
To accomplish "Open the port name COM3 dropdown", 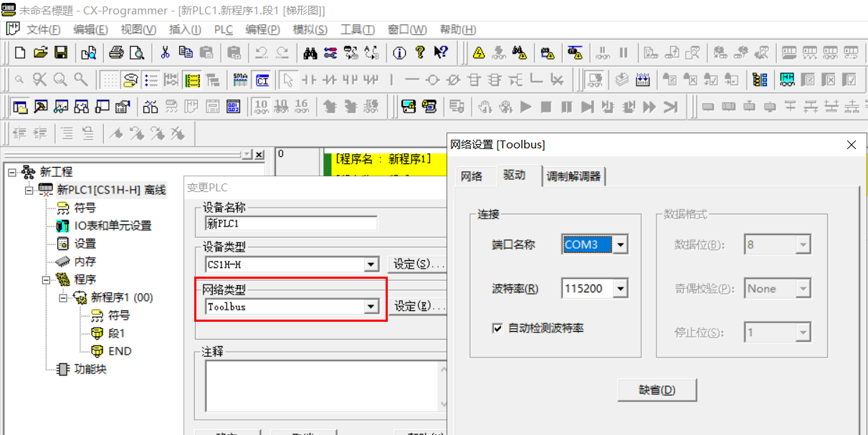I will pyautogui.click(x=621, y=244).
